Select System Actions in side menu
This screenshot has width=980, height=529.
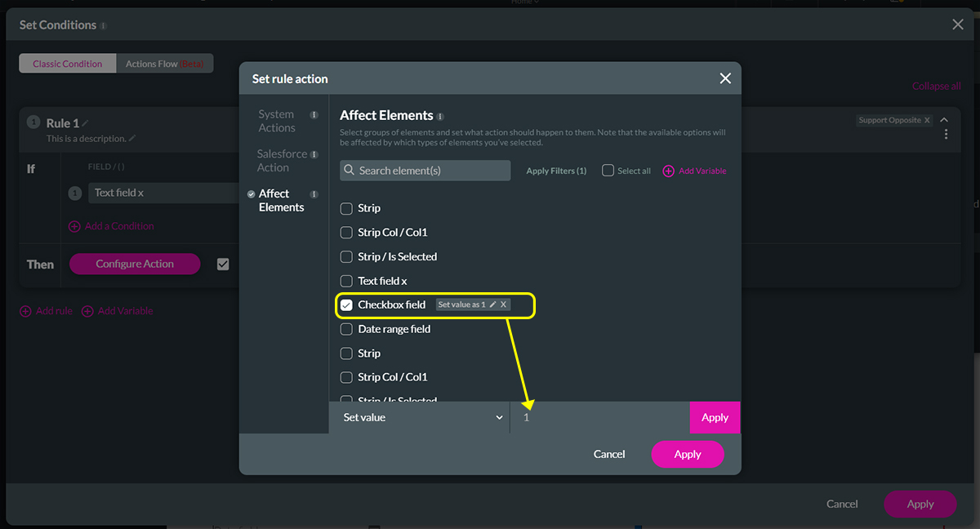(276, 121)
